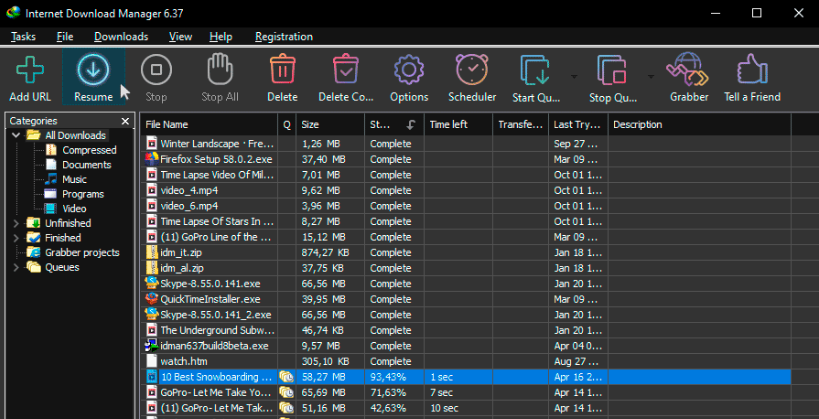This screenshot has width=819, height=419.
Task: Sort by File Name column header
Action: 209,125
